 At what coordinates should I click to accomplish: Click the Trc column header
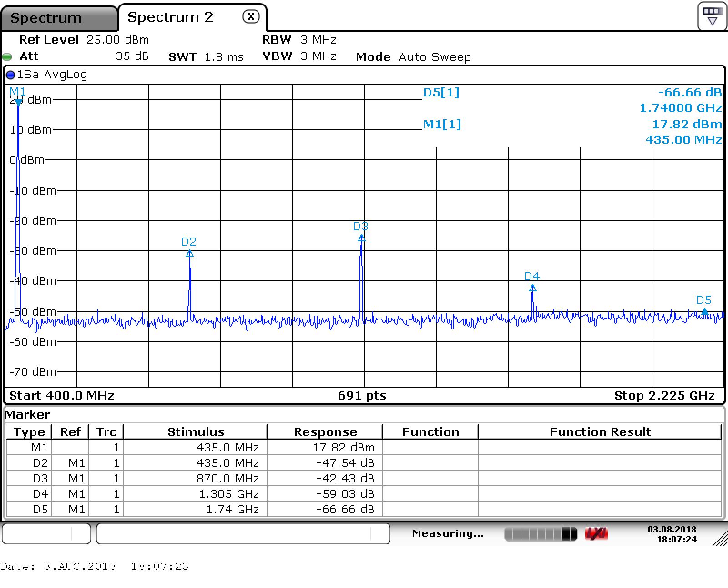106,431
